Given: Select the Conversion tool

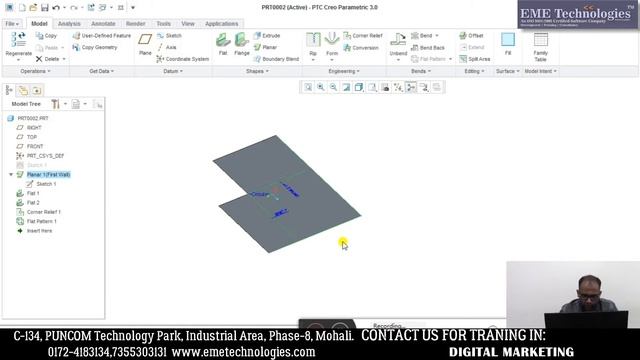Looking at the screenshot, I should click(x=361, y=48).
